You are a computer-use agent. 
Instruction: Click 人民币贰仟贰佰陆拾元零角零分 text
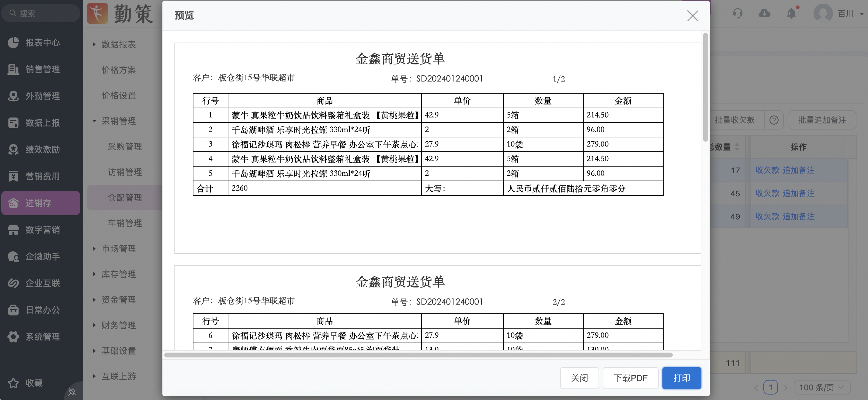point(566,188)
